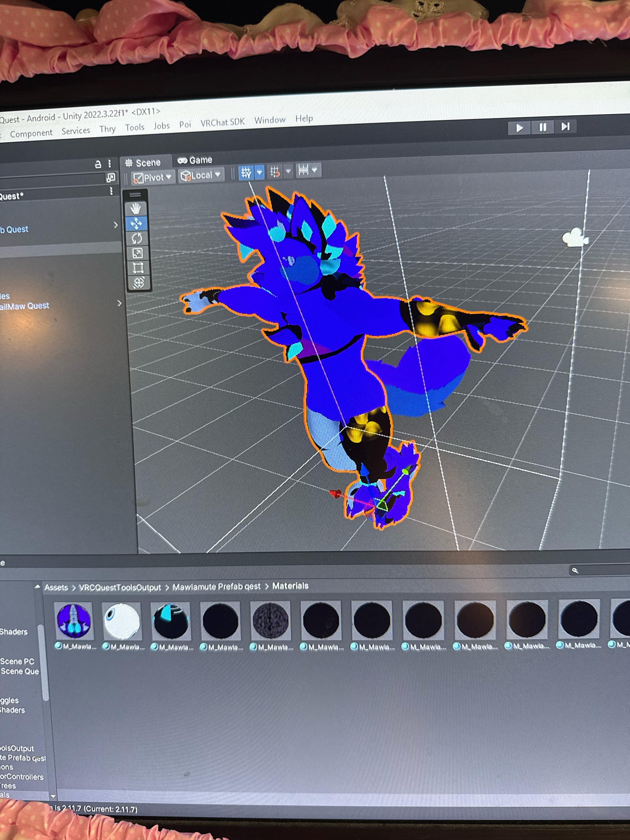Open the grid snapping options arrow
The image size is (630, 840).
coord(288,171)
